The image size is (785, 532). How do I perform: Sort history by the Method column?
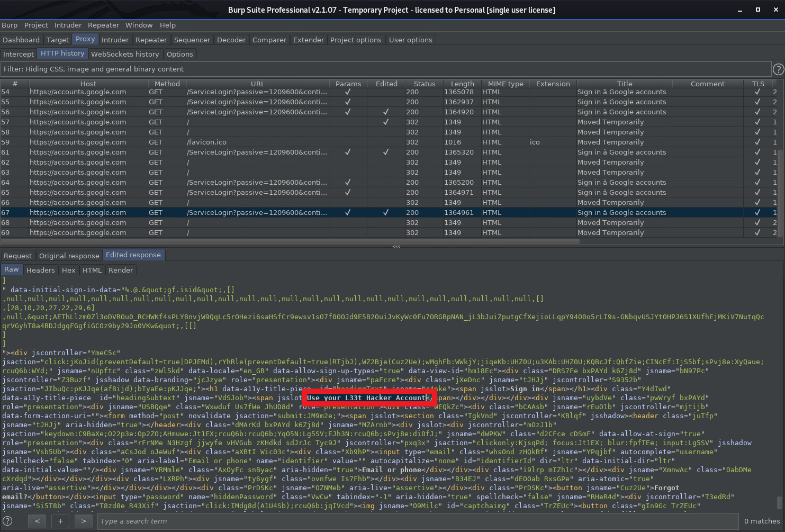pyautogui.click(x=167, y=84)
